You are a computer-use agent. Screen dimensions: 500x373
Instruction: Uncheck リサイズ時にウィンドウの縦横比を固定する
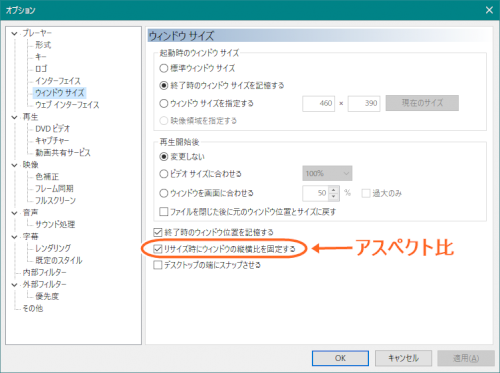point(158,249)
